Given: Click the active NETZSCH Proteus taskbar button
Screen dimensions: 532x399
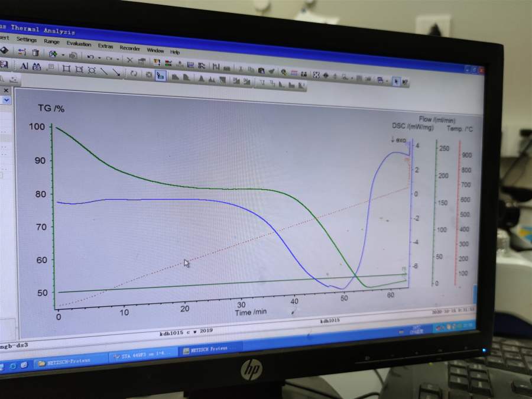Looking at the screenshot, I should (x=210, y=349).
